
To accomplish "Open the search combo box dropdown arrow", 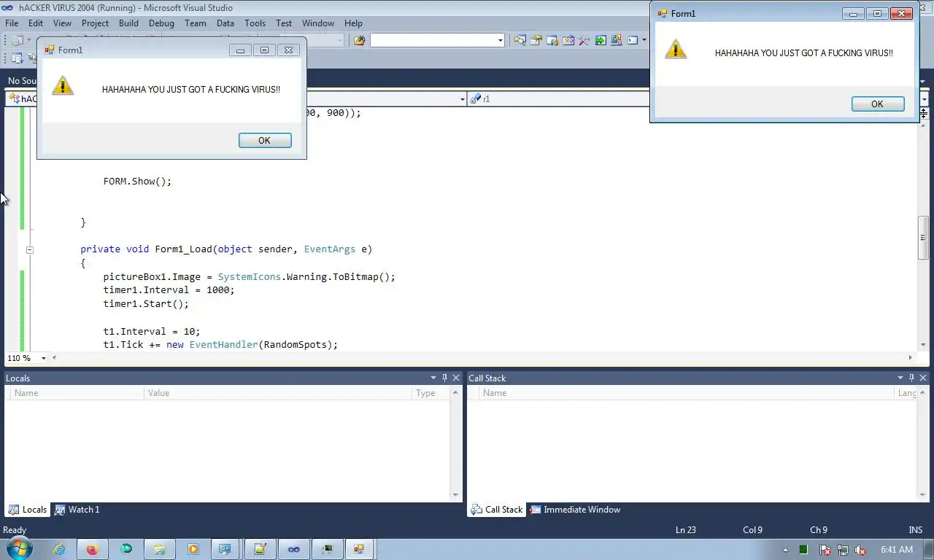I will (x=500, y=40).
